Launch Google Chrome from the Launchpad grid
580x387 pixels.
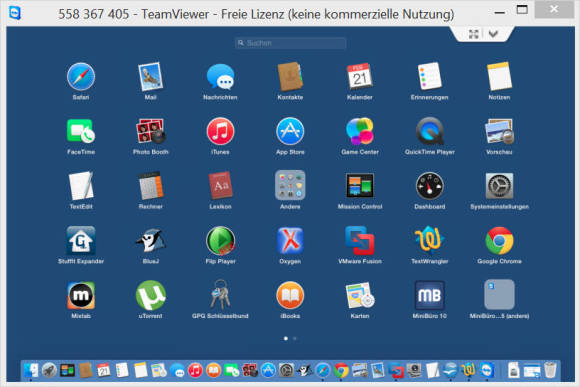[499, 240]
